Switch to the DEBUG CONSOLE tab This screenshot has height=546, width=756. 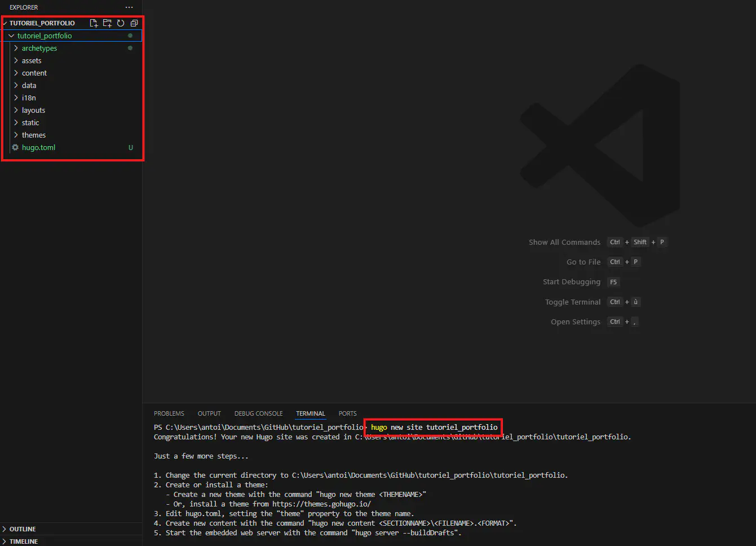[259, 413]
